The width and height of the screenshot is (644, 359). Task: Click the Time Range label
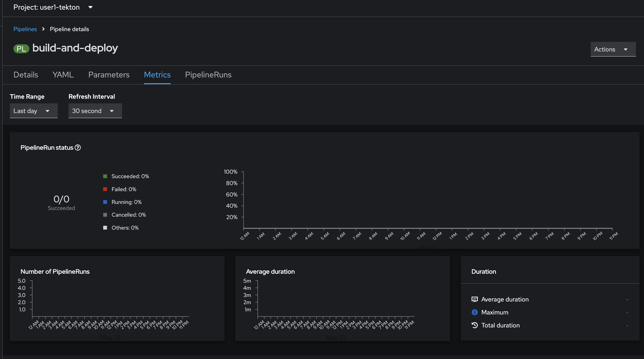[x=27, y=96]
